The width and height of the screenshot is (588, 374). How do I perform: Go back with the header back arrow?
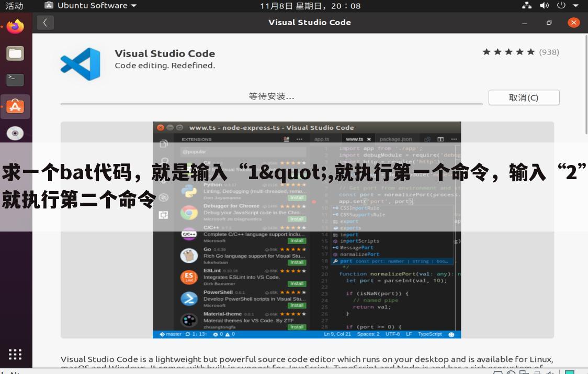[45, 23]
